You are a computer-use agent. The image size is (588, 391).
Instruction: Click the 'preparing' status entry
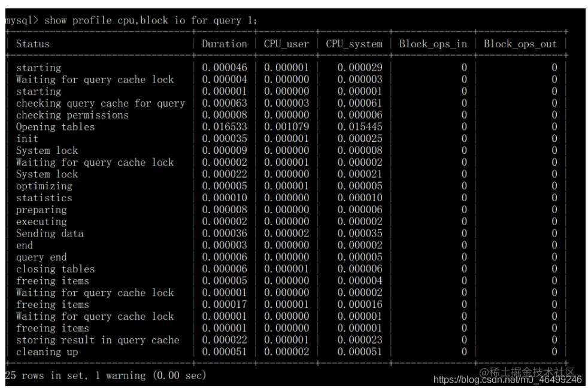click(41, 210)
